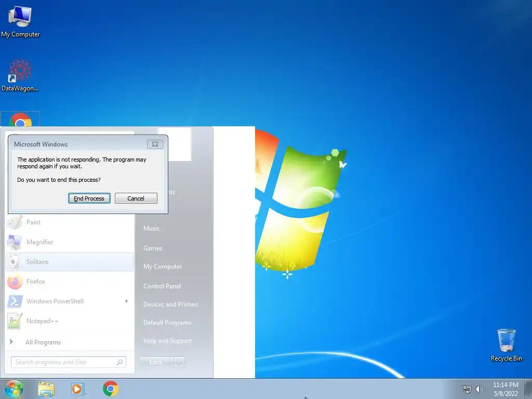Open the network tray icon
532x399 pixels.
[x=467, y=389]
